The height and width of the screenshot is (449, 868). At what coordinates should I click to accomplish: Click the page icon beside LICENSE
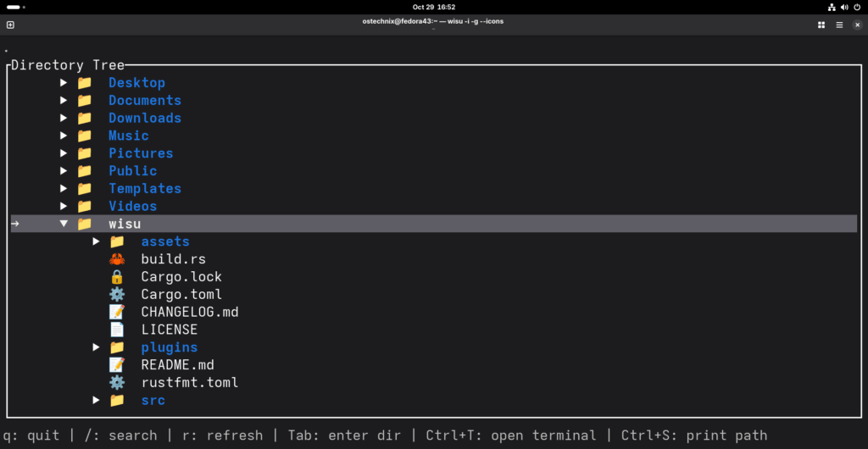pyautogui.click(x=117, y=330)
